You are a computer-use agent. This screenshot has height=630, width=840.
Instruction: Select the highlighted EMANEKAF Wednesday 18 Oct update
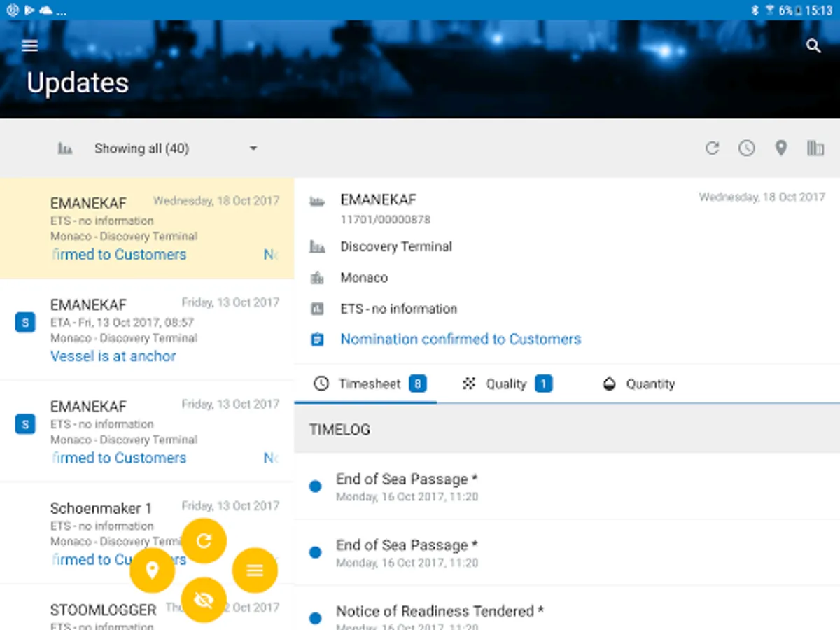tap(147, 228)
